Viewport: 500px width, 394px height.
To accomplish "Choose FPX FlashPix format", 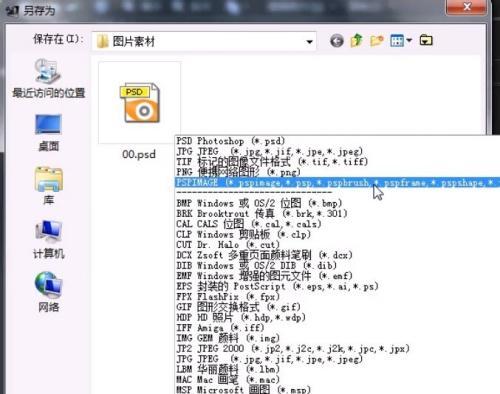I will (337, 297).
